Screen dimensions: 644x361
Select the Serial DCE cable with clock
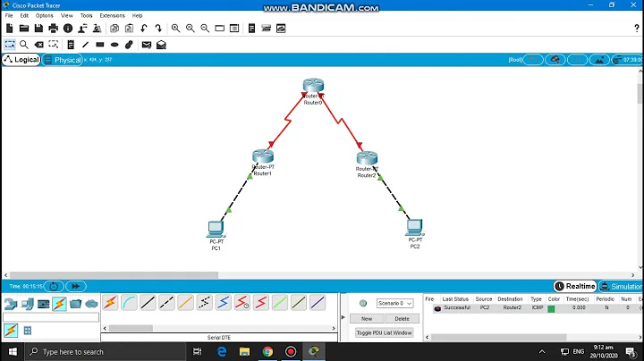pyautogui.click(x=241, y=303)
